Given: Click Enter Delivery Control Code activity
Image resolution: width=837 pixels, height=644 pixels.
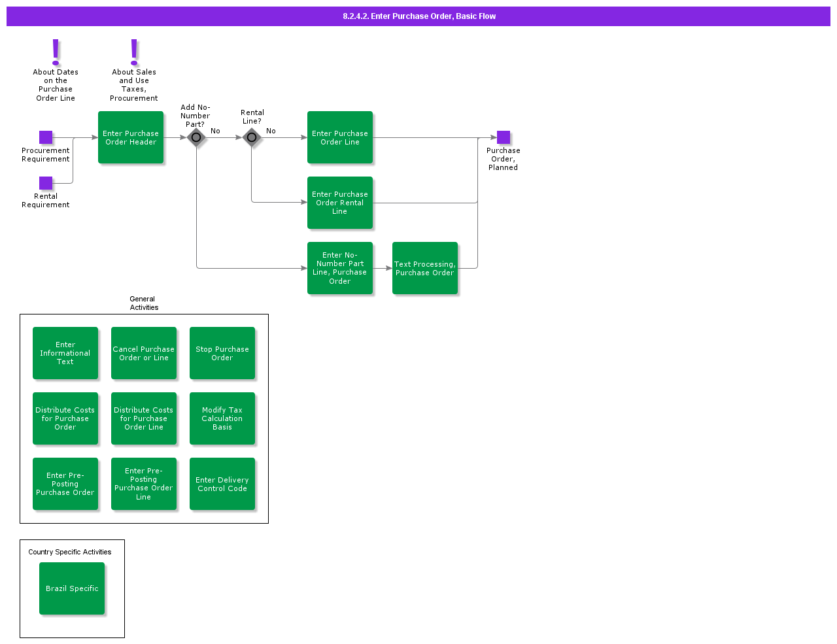Looking at the screenshot, I should pos(222,484).
